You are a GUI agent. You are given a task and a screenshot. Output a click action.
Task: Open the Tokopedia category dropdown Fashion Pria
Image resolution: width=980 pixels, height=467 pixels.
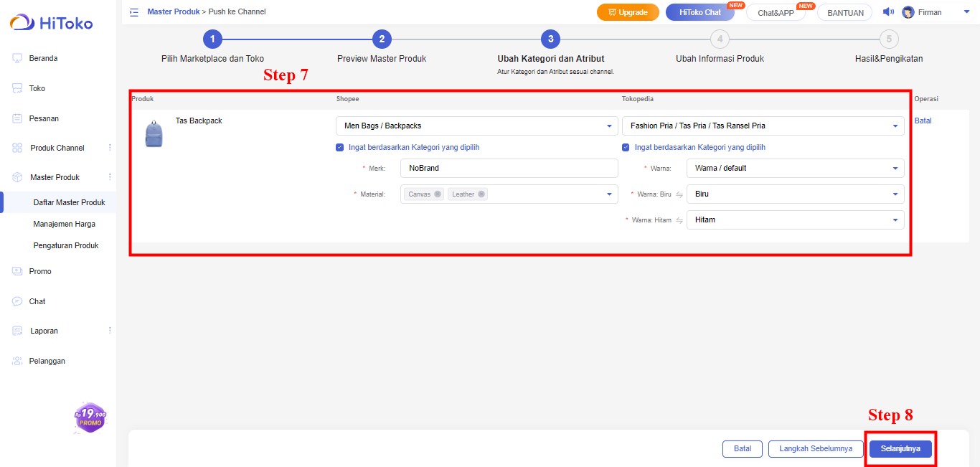[x=763, y=126]
